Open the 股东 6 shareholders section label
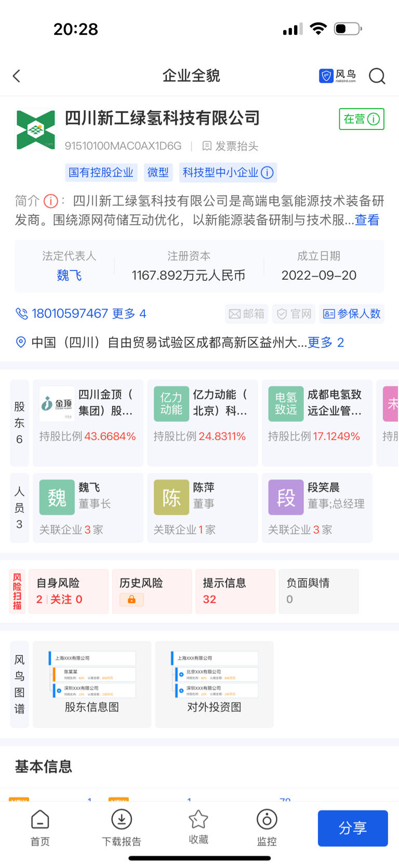 [19, 423]
